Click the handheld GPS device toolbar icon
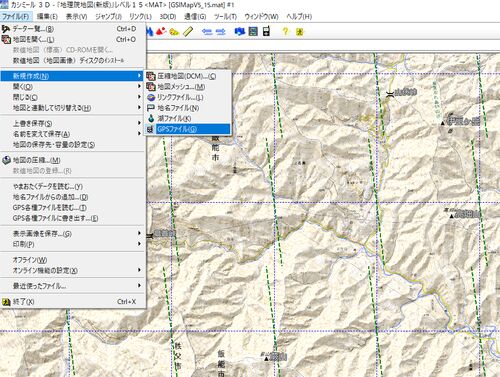 (x=266, y=32)
